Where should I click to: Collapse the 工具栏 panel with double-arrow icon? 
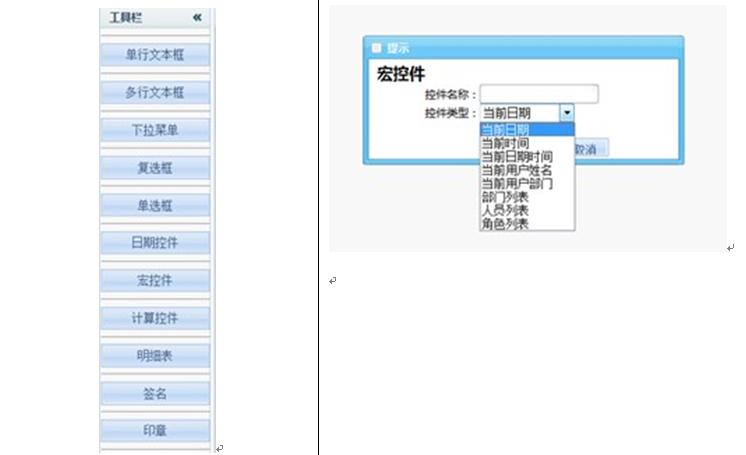pyautogui.click(x=197, y=17)
